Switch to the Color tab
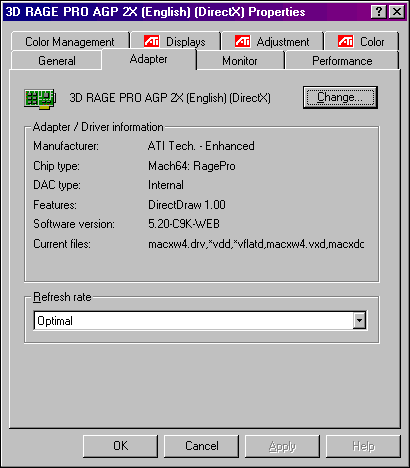The height and width of the screenshot is (468, 410). click(x=361, y=42)
